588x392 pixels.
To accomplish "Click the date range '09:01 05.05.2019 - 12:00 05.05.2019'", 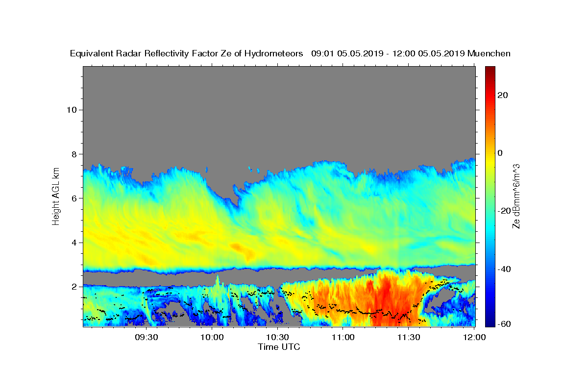I will pyautogui.click(x=388, y=53).
